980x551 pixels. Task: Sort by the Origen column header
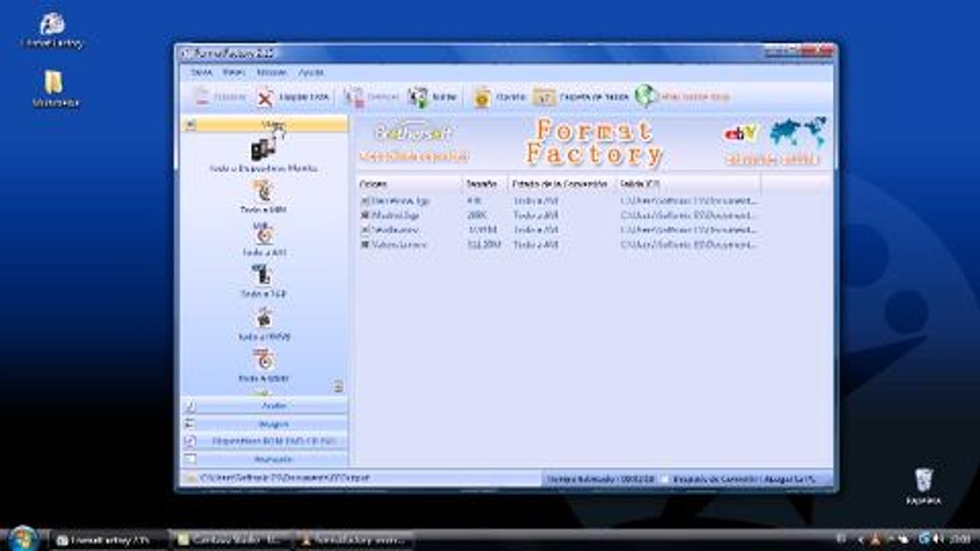pyautogui.click(x=410, y=184)
